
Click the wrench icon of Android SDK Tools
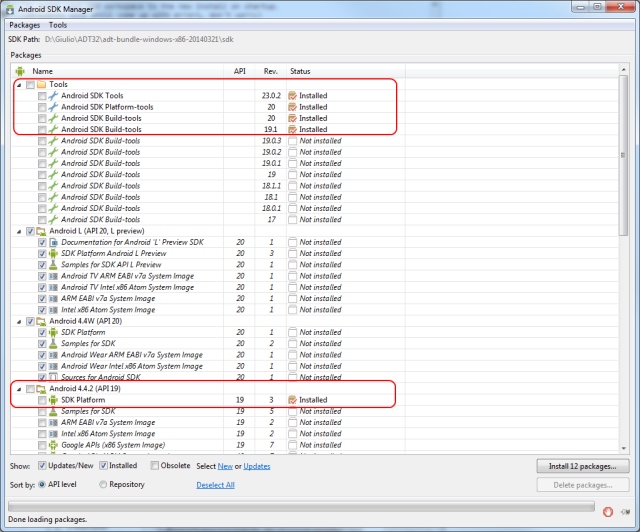pyautogui.click(x=53, y=96)
